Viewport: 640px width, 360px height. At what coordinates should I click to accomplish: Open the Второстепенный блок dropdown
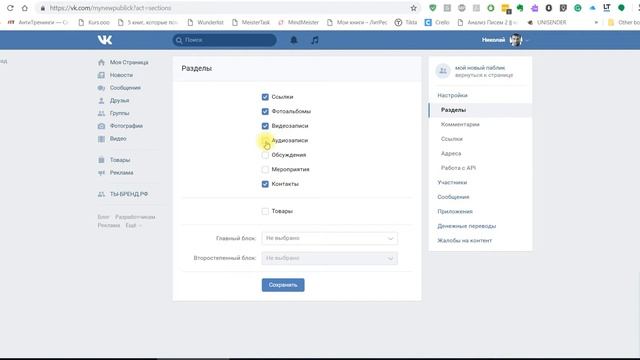(329, 258)
